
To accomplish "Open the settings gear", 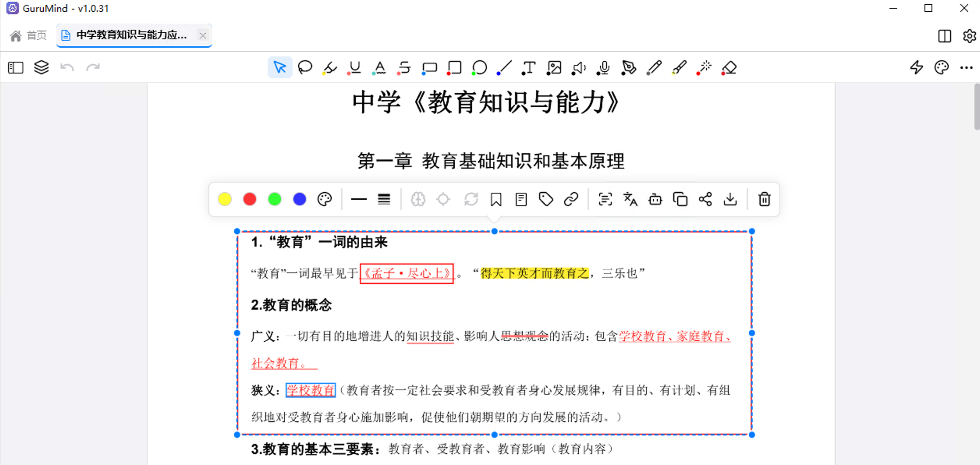I will [x=969, y=36].
